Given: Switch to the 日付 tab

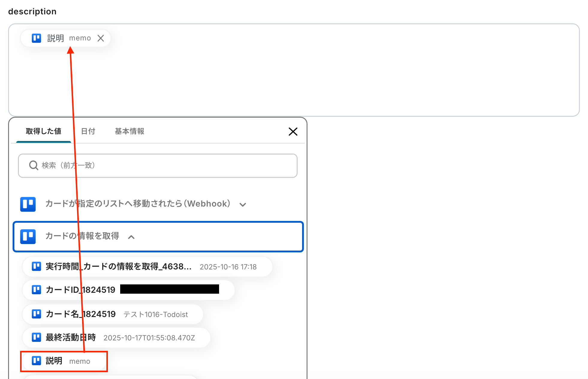Looking at the screenshot, I should (x=88, y=131).
